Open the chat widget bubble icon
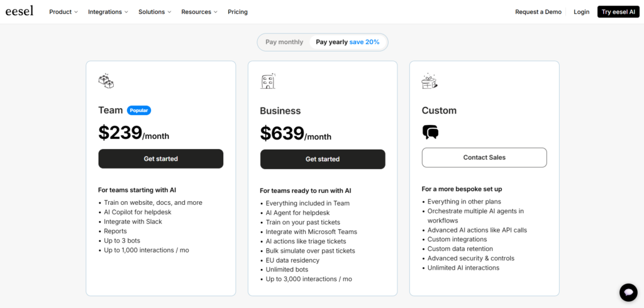The width and height of the screenshot is (644, 308). point(628,293)
